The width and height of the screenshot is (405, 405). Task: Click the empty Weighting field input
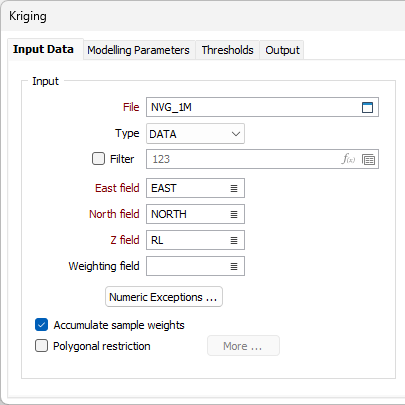pos(187,266)
